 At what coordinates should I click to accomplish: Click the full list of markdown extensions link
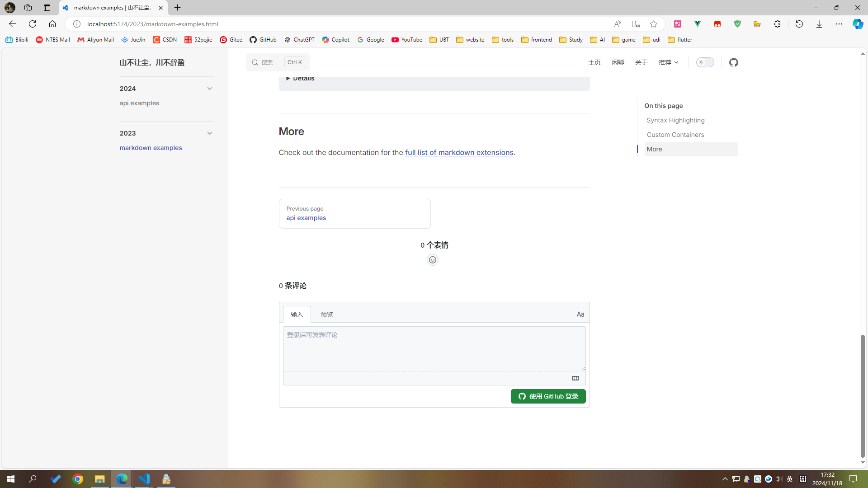click(459, 152)
